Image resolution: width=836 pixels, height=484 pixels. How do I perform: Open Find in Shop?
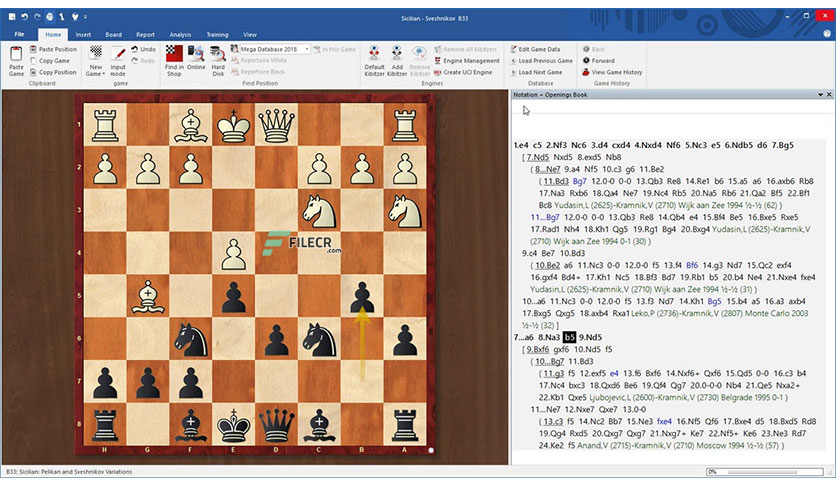(174, 61)
